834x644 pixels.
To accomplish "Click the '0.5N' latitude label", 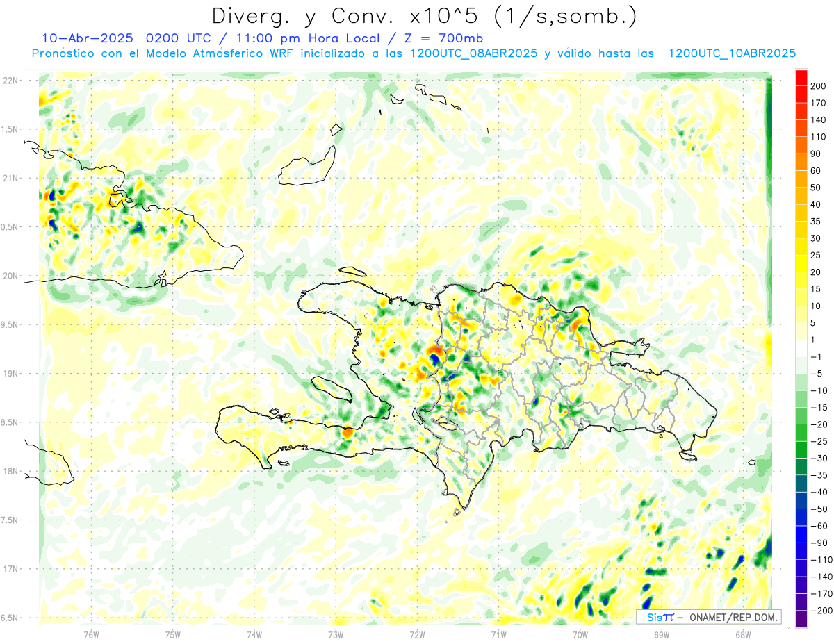I will point(10,227).
